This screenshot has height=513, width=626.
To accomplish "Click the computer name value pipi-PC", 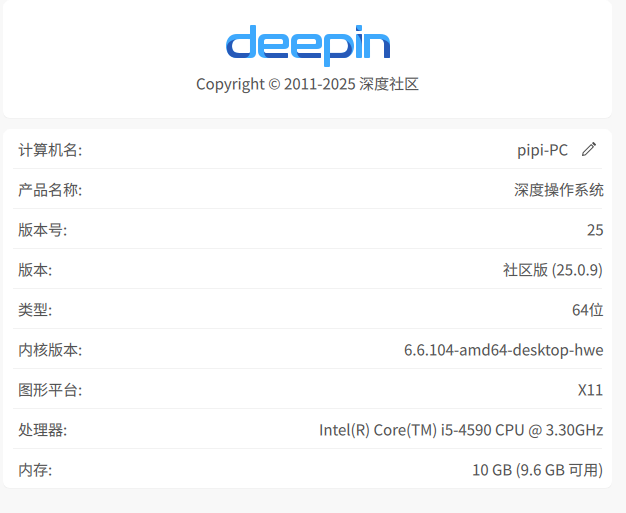I will pyautogui.click(x=543, y=150).
